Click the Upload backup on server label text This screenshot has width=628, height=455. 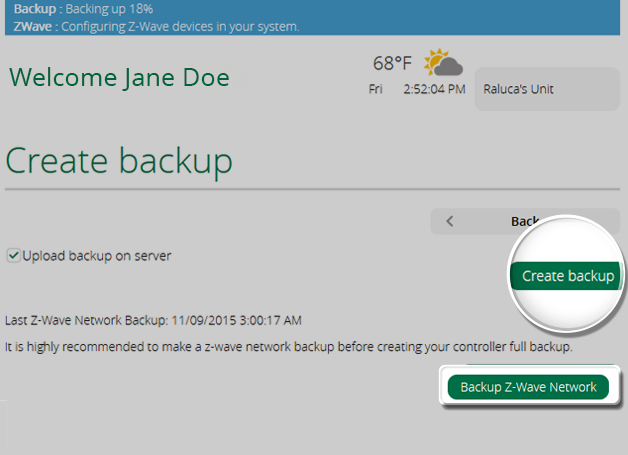pos(97,256)
